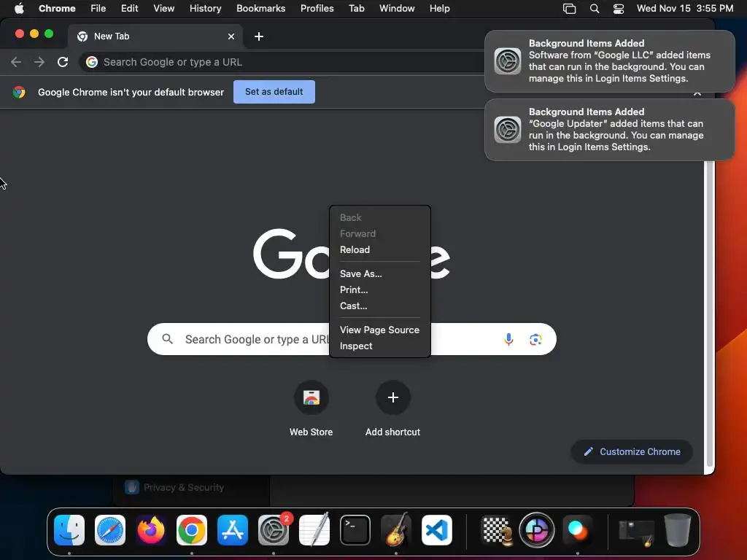
Task: Open the Tab menu
Action: pyautogui.click(x=356, y=9)
